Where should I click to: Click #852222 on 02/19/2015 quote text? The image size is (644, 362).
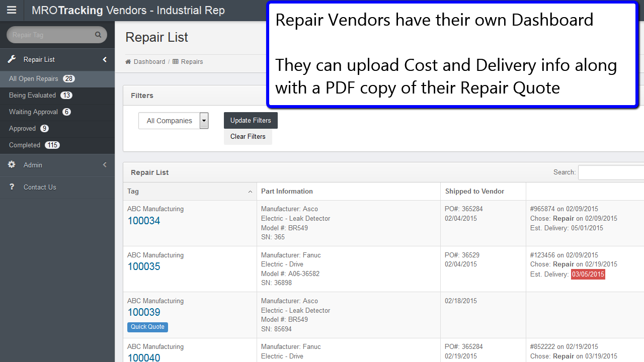point(564,346)
